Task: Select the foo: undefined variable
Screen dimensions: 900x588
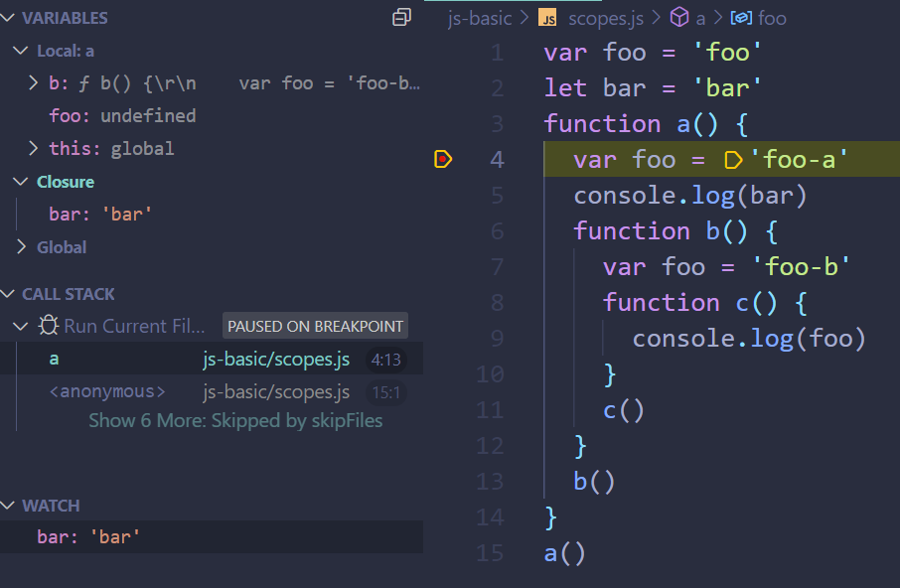Action: point(122,116)
